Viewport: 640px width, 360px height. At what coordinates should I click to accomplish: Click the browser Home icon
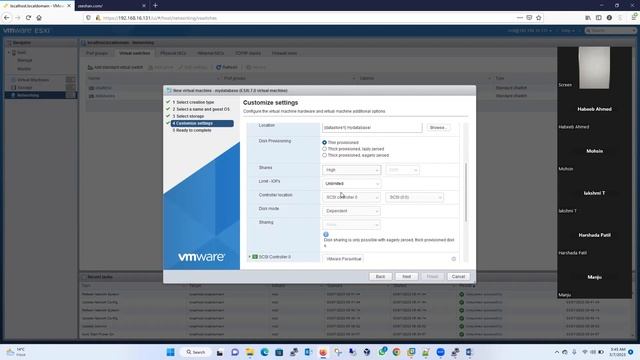point(39,18)
